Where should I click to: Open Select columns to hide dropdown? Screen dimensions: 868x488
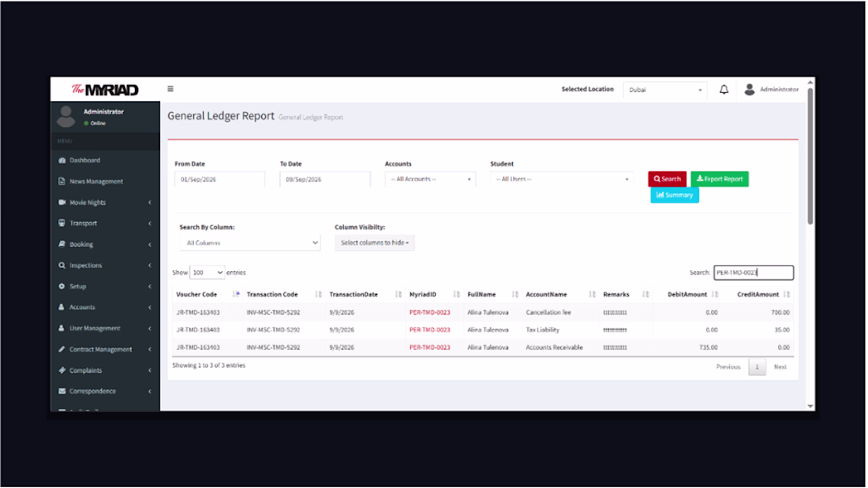(375, 243)
